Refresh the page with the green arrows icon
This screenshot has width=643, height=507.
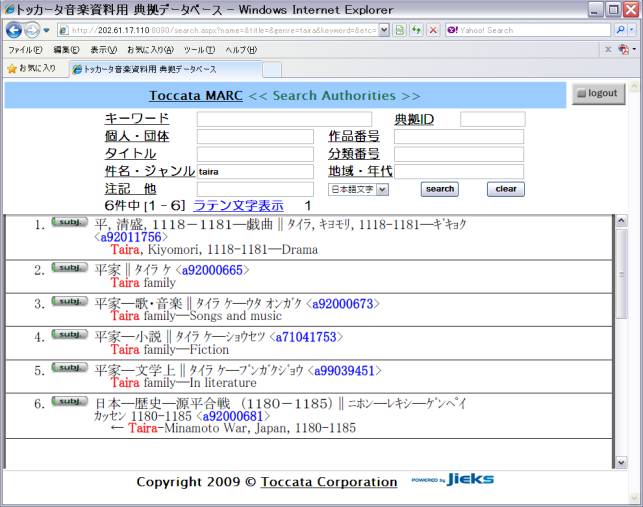[416, 30]
